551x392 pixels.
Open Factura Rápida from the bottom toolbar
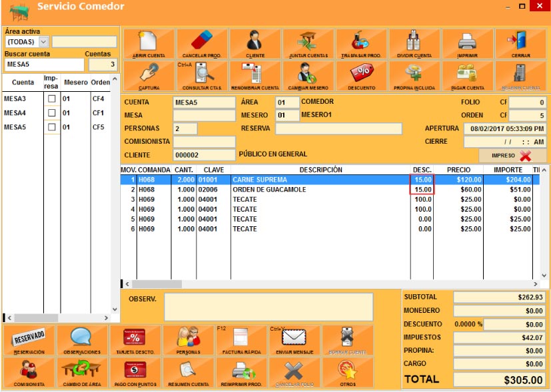point(241,340)
